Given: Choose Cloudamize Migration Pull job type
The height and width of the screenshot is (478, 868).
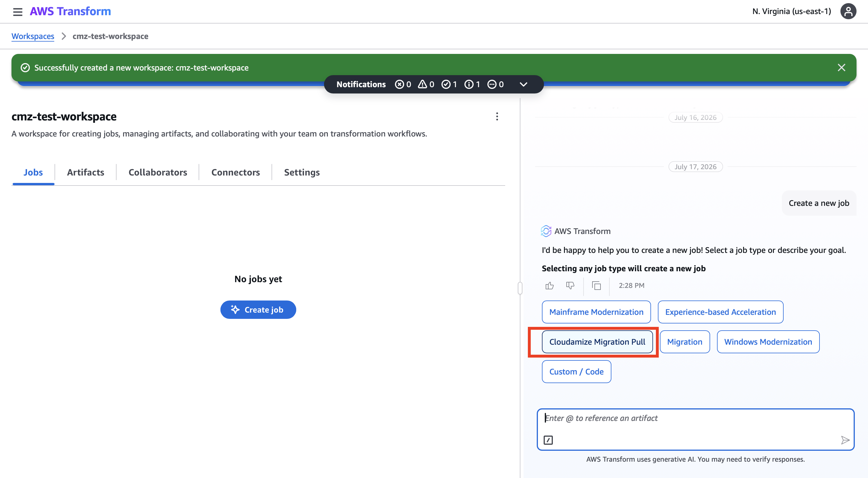Looking at the screenshot, I should click(x=597, y=342).
